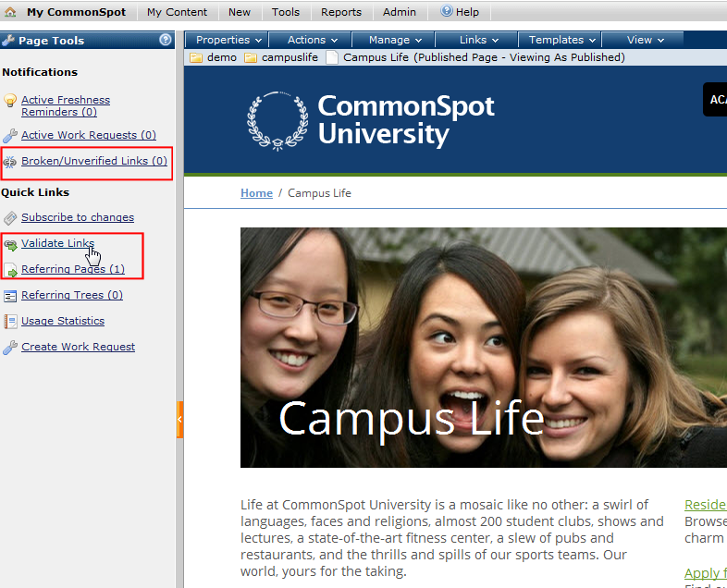Click the report icon beside Usage Statistics

(x=10, y=321)
